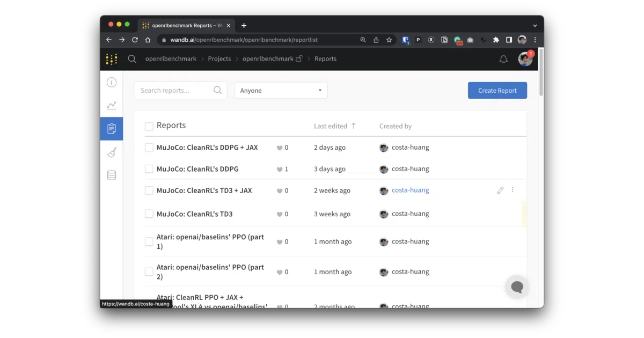This screenshot has height=338, width=644.
Task: Click the camera screenshot extension icon
Action: pos(470,40)
